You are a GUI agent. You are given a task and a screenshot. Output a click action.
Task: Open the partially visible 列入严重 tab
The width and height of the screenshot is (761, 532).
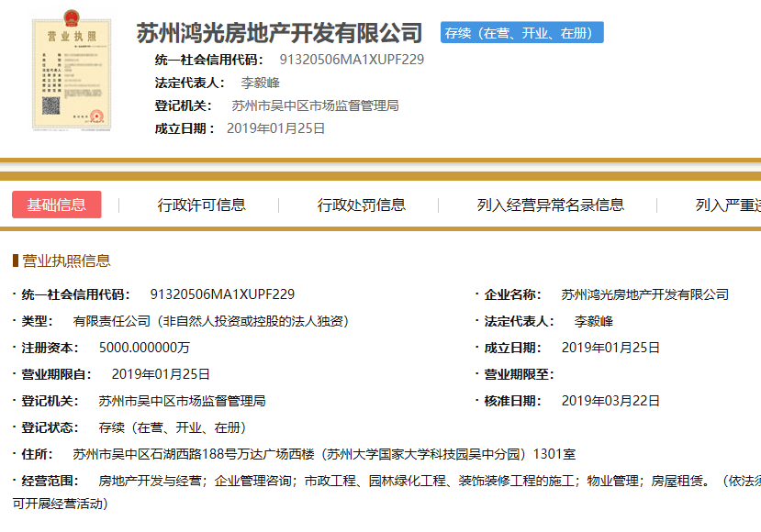coord(728,205)
